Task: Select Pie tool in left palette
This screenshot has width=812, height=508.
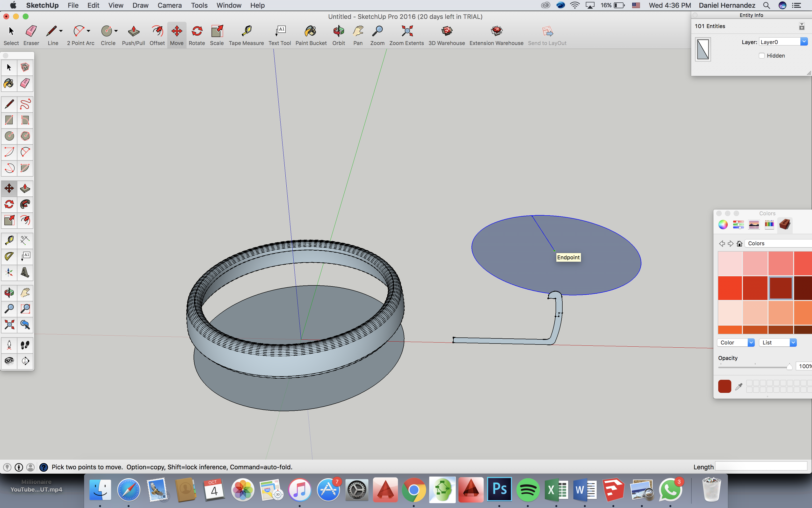Action: coord(25,168)
